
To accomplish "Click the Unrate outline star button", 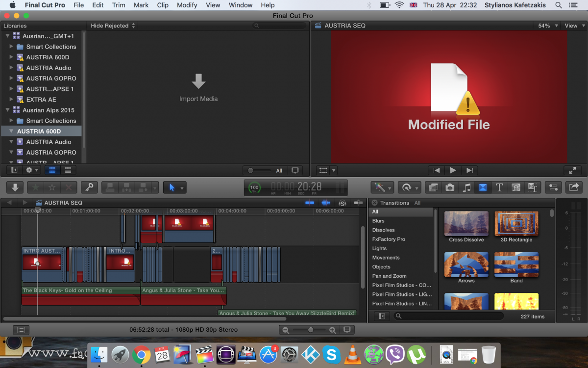I will pos(52,187).
